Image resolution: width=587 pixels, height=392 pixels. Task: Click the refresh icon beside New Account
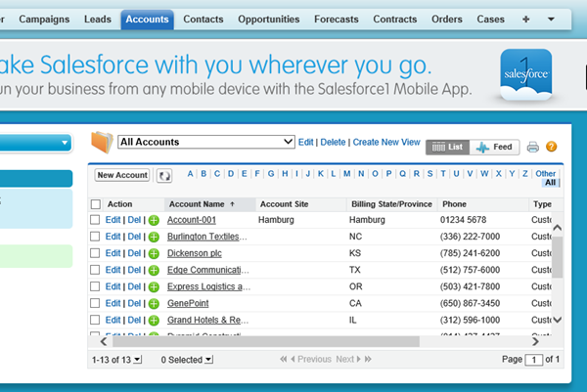164,175
